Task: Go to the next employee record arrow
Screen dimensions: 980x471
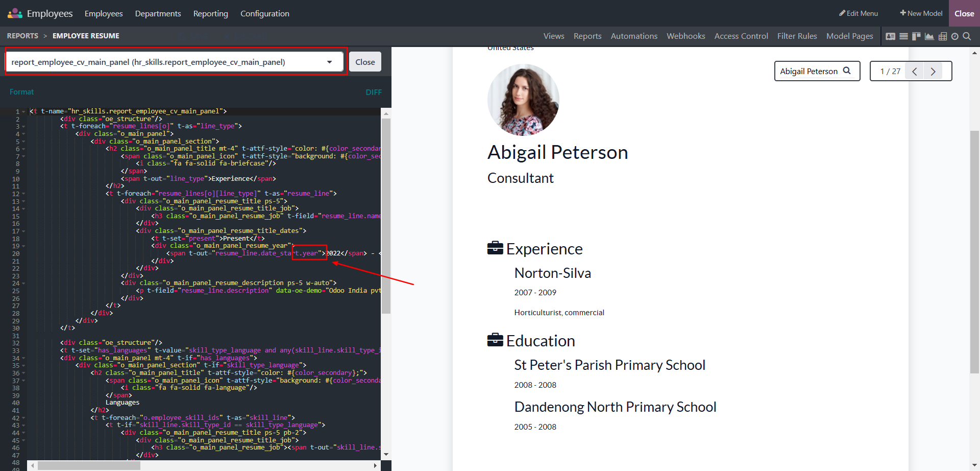Action: click(933, 72)
